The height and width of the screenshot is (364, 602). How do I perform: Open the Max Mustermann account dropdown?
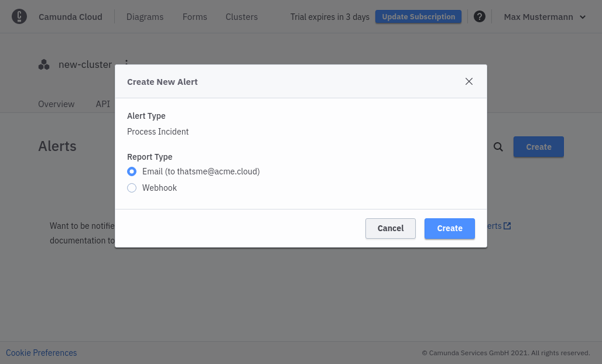point(538,16)
